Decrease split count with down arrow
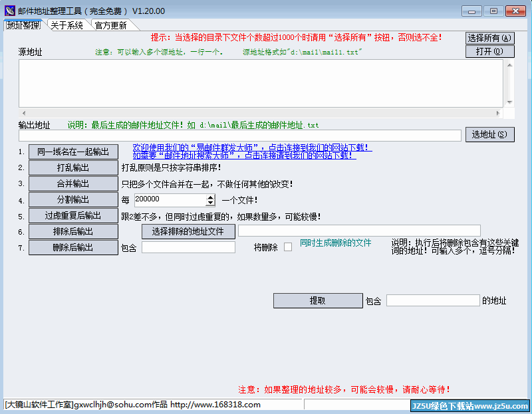The image size is (532, 414). 210,203
